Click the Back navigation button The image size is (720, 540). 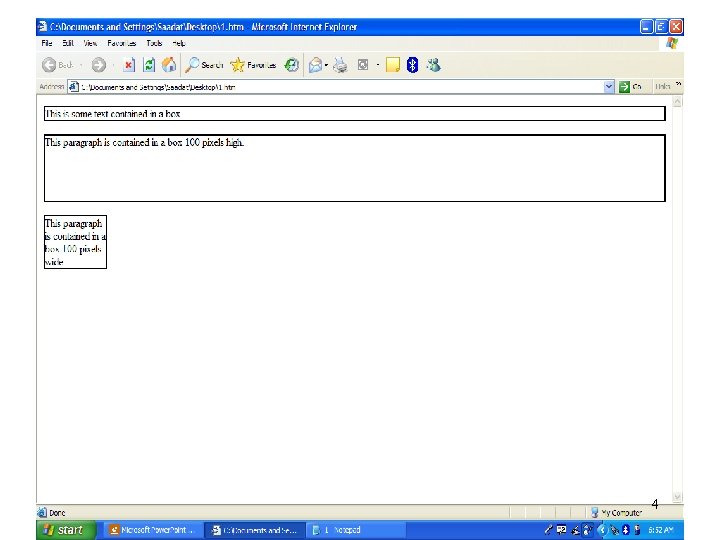57,65
